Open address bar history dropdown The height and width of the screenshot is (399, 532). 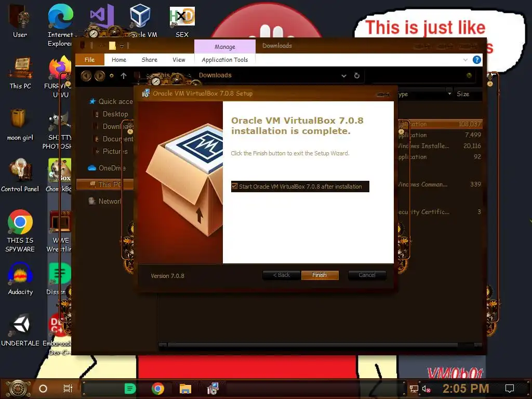click(344, 76)
